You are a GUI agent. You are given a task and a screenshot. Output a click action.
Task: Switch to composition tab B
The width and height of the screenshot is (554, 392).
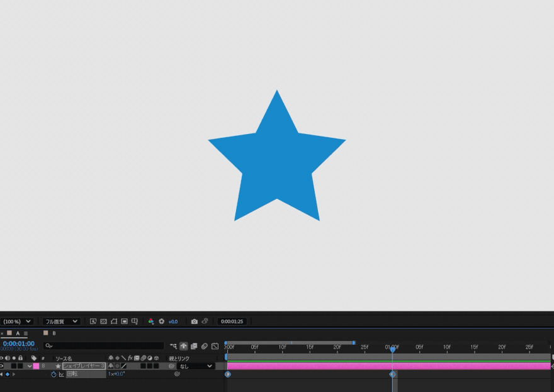pos(54,333)
